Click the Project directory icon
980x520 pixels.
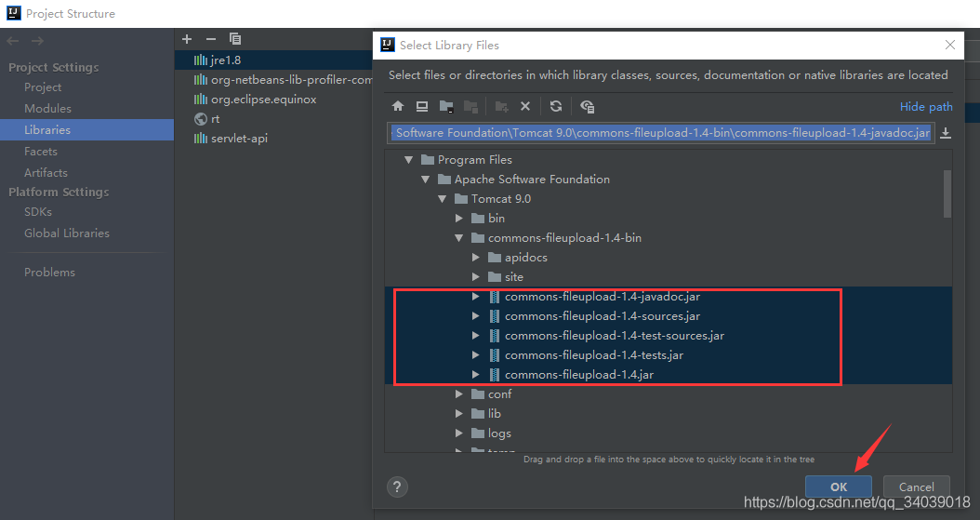click(x=446, y=106)
